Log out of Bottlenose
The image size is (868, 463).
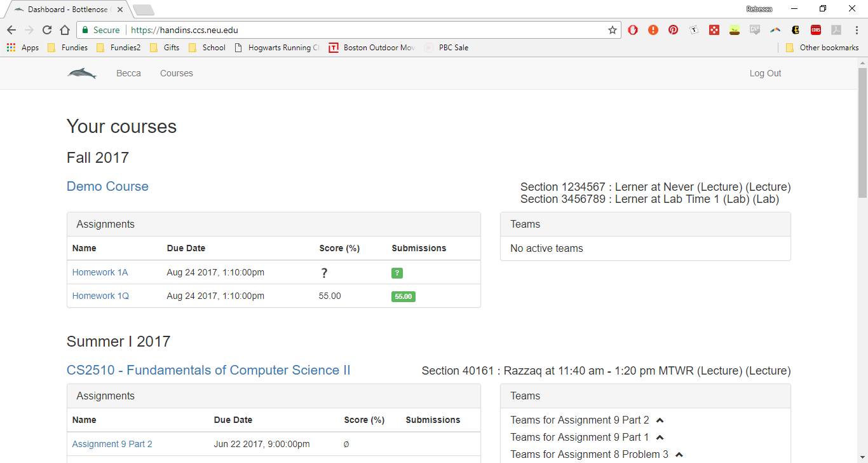tap(765, 73)
